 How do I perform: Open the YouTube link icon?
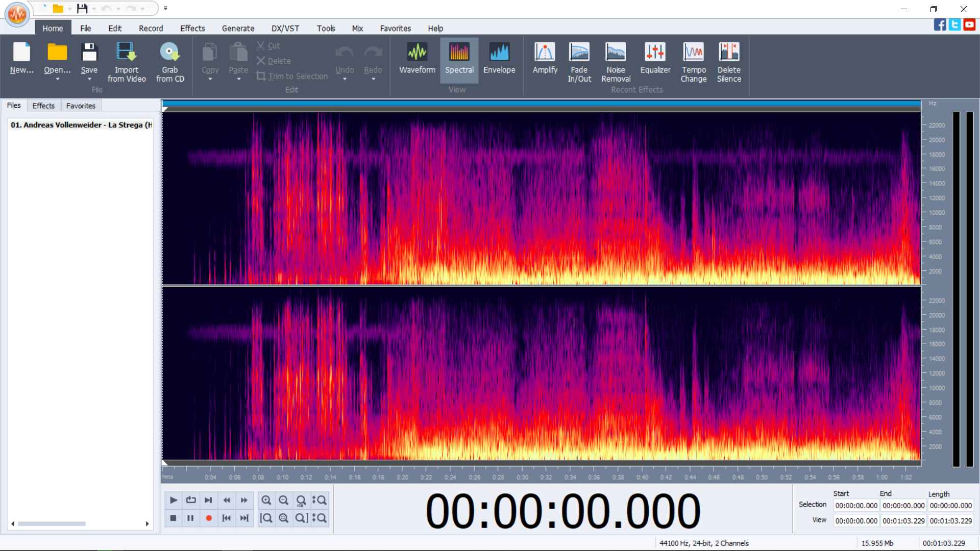[x=969, y=24]
